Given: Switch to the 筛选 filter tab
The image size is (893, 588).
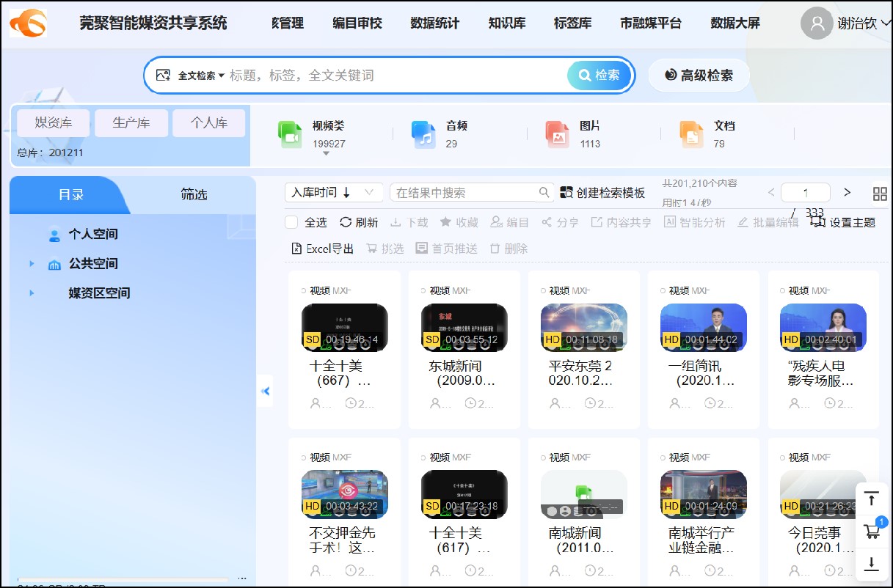Looking at the screenshot, I should pyautogui.click(x=195, y=195).
